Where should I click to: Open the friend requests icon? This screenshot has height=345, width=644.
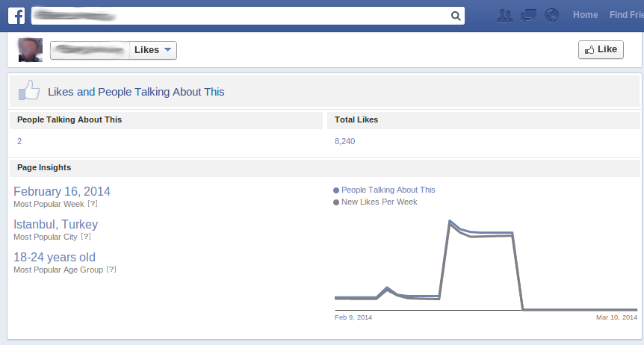coord(505,15)
